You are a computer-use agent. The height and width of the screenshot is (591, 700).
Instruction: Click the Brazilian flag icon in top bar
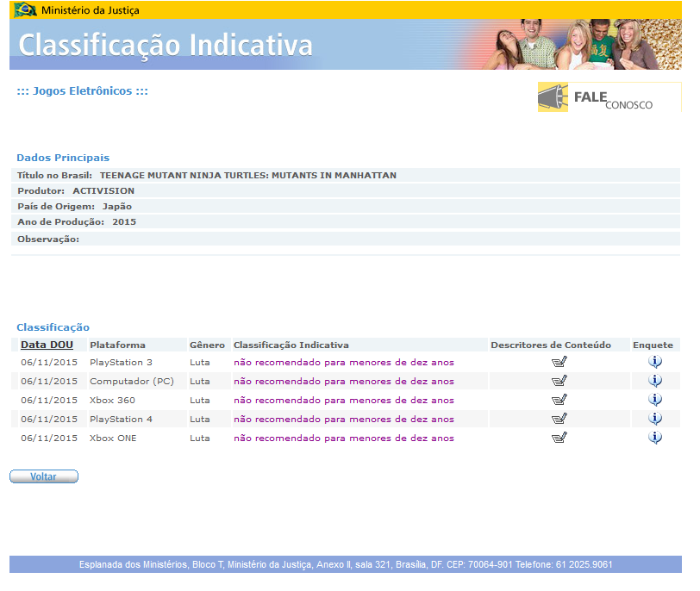(25, 10)
